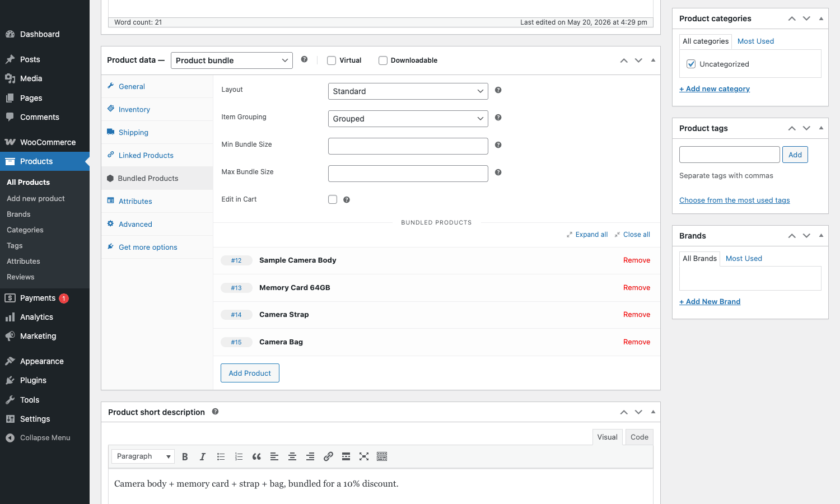Open the Shipping product data tab
Viewport: 840px width, 504px height.
(x=157, y=132)
